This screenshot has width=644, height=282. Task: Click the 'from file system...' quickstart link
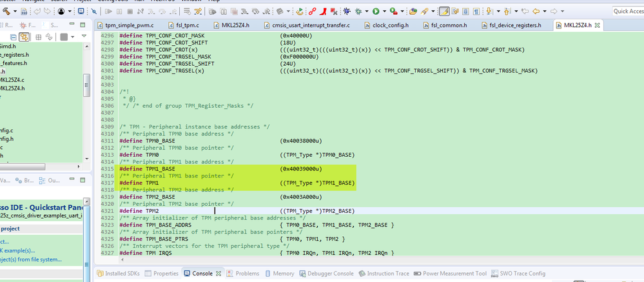[31, 259]
